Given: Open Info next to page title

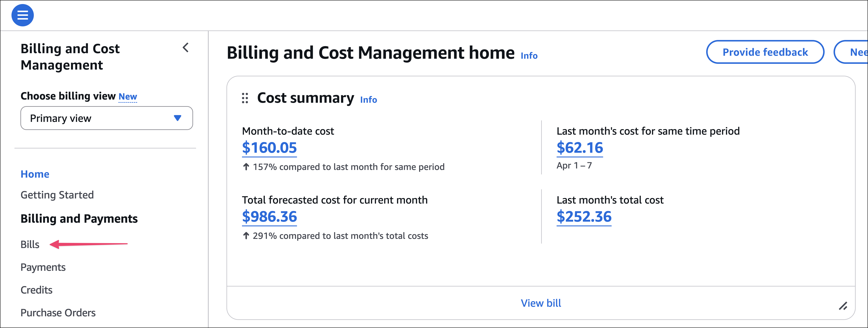Looking at the screenshot, I should [x=529, y=56].
